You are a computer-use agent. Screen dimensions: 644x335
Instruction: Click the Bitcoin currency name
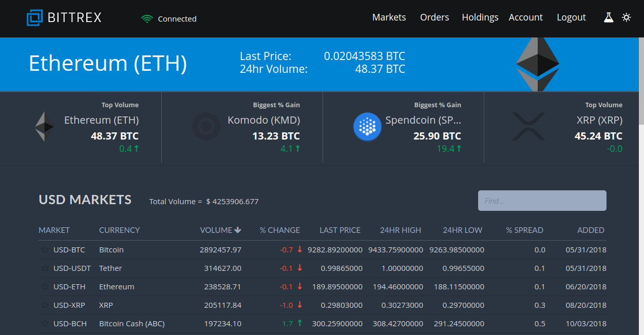pos(111,250)
